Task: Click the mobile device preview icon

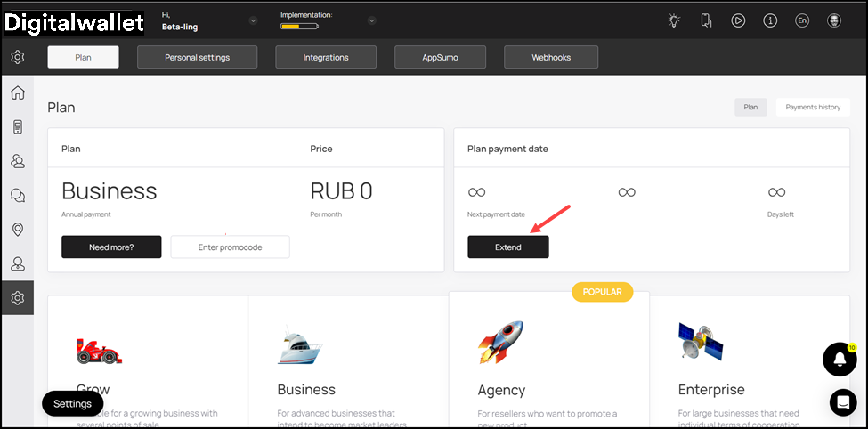Action: [x=706, y=20]
